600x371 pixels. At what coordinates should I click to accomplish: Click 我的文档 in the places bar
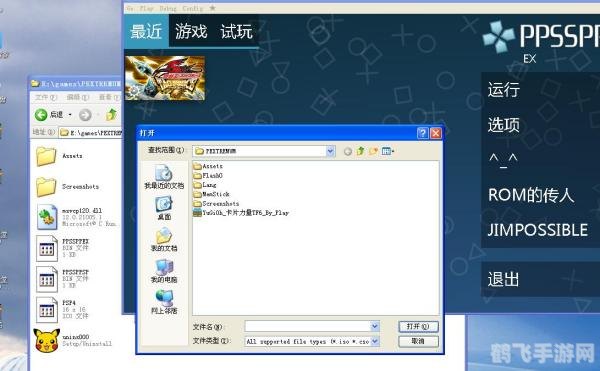pos(164,240)
